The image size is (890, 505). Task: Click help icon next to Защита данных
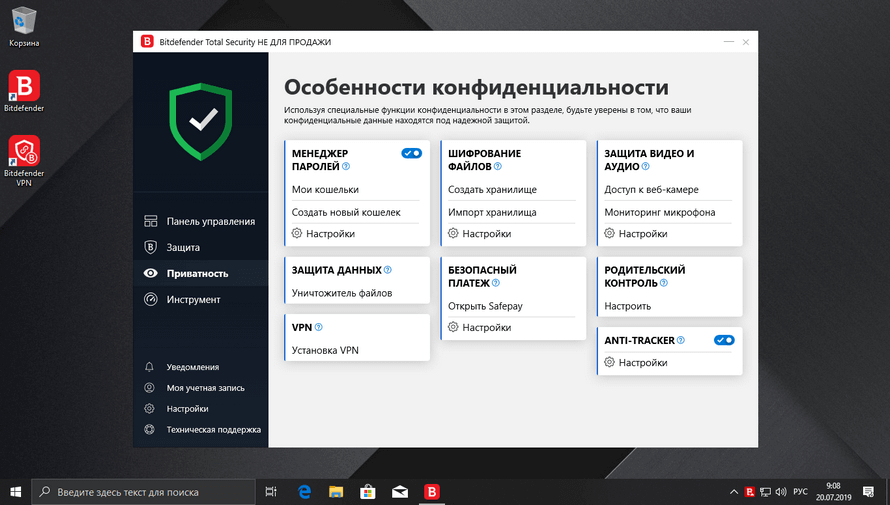coord(388,270)
